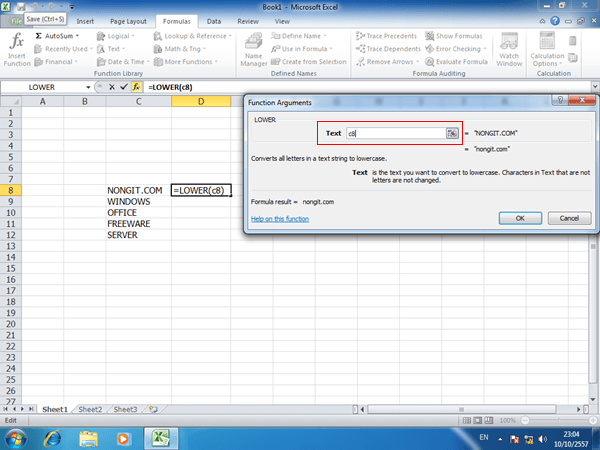
Task: Click the Text argument input field
Action: (396, 133)
